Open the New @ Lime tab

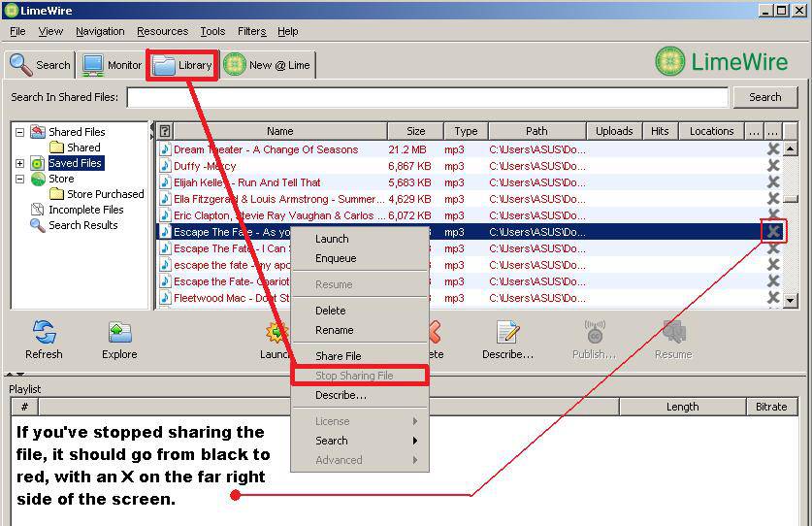pyautogui.click(x=267, y=65)
